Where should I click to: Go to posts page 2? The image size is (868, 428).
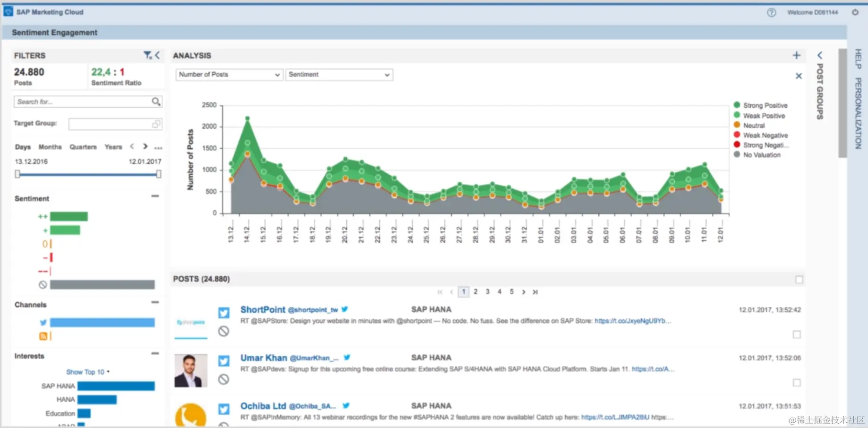[475, 292]
